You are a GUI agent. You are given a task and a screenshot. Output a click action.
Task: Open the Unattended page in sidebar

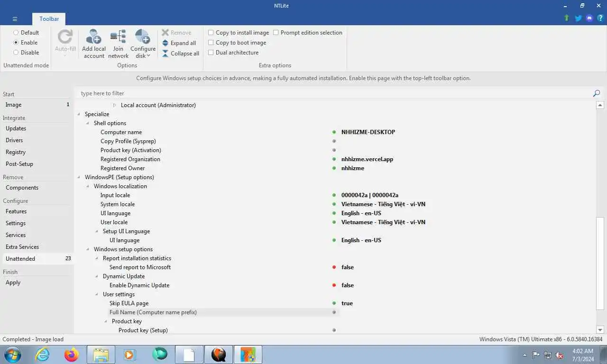click(37, 259)
